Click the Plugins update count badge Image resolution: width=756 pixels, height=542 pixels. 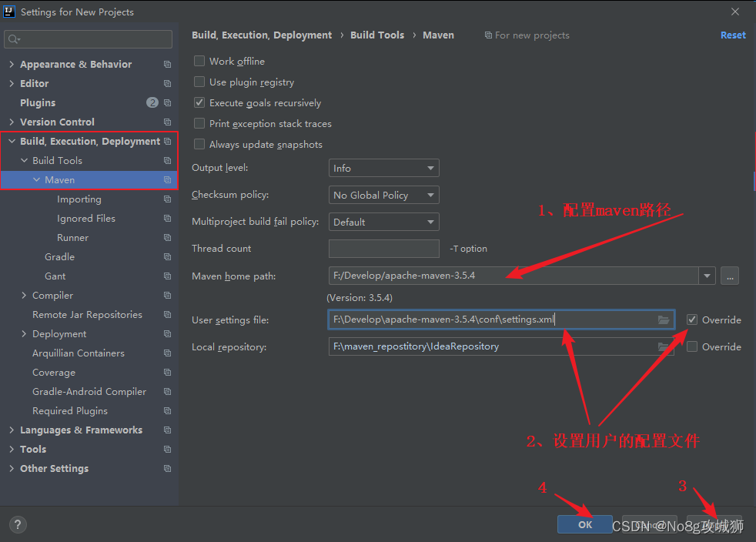click(x=152, y=102)
